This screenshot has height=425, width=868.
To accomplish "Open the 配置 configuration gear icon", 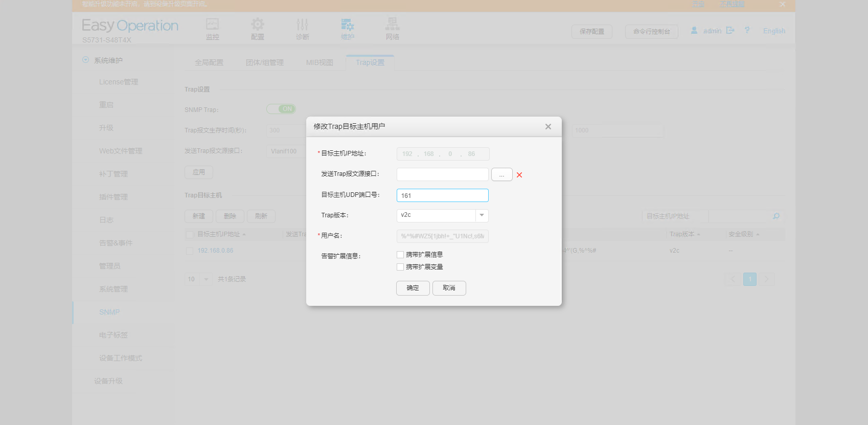I will 258,25.
